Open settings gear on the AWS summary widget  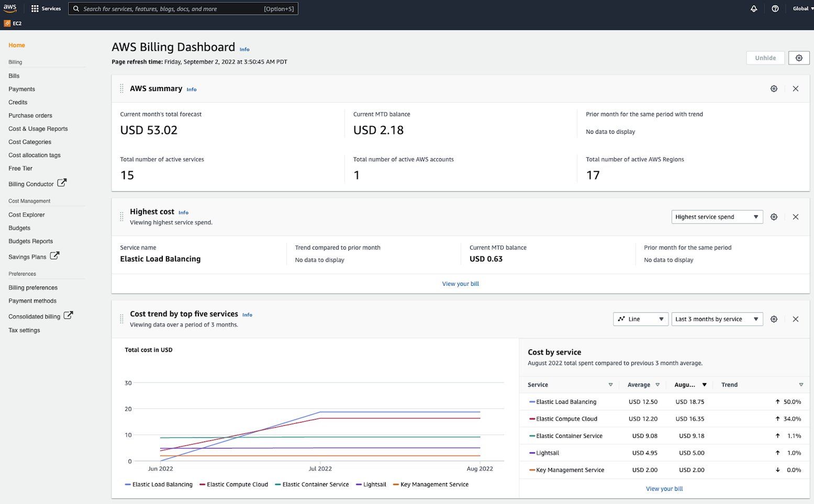coord(774,88)
